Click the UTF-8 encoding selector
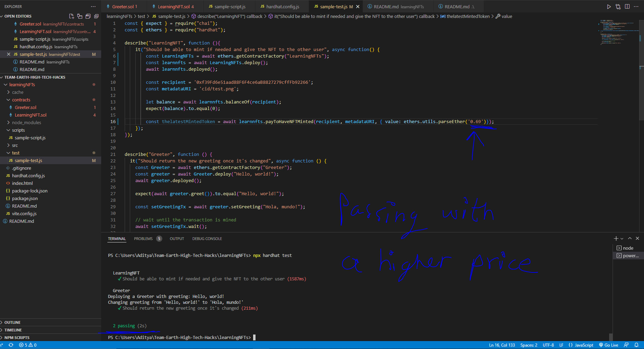 548,345
